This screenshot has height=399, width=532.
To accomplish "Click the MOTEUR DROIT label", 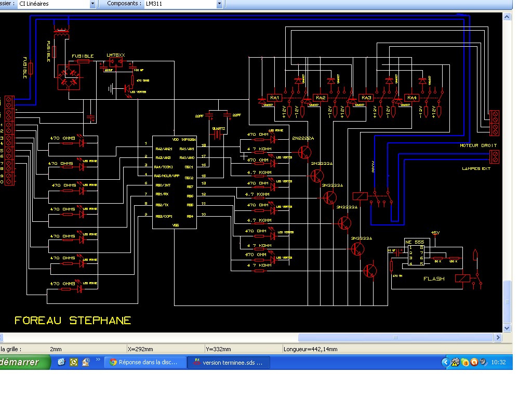I will click(x=478, y=145).
